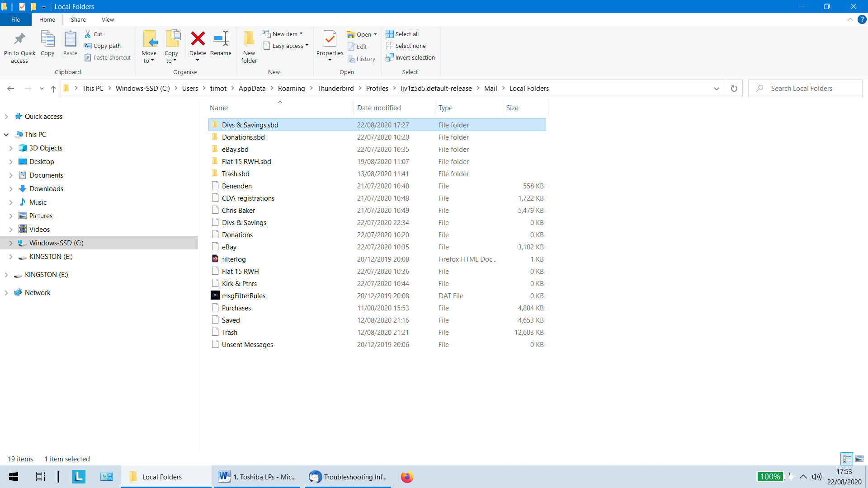Screen dimensions: 868x488
Task: Select the Flat 15 RWH.sbd folder
Action: [377, 162]
